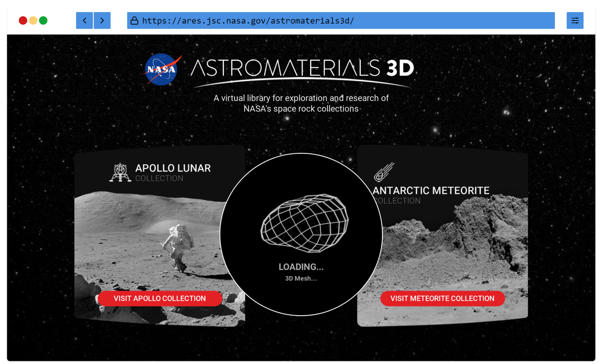Click the padlock icon in address bar
Viewport: 606px width, 364px height.
[135, 20]
